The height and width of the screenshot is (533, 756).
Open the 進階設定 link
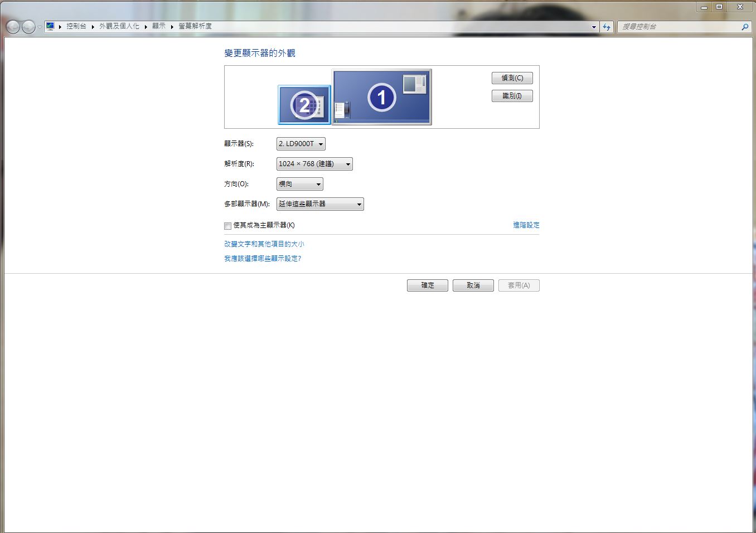click(526, 225)
